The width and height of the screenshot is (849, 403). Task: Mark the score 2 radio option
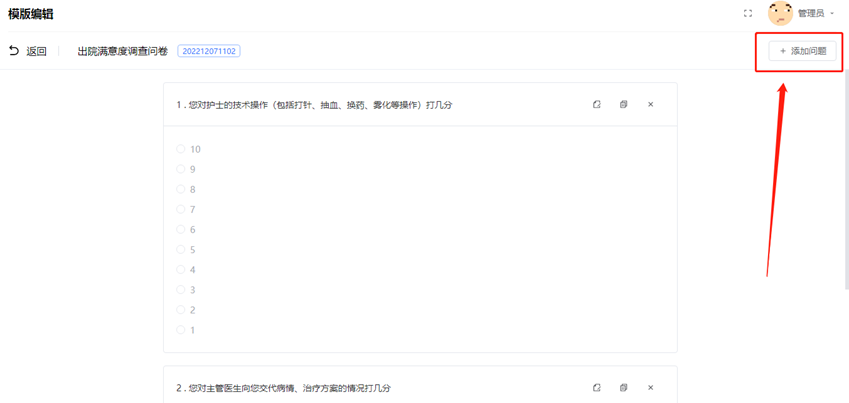[x=181, y=309]
